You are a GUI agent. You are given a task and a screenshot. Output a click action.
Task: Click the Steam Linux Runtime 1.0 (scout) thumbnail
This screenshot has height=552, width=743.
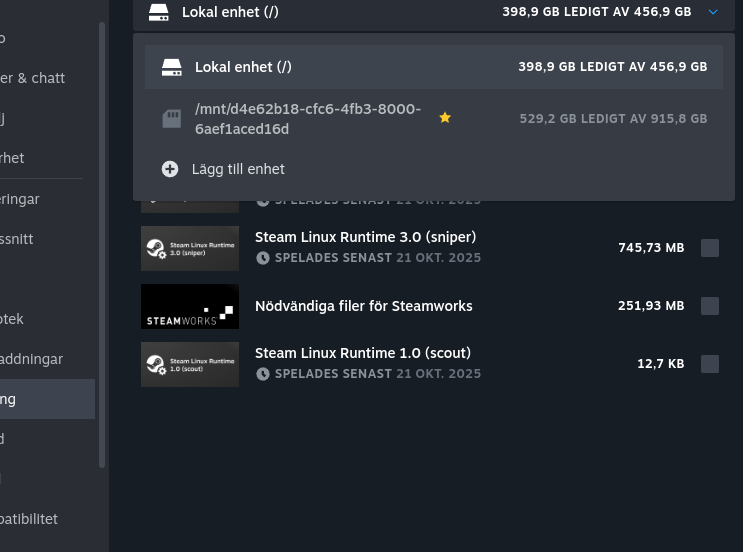[x=190, y=364]
